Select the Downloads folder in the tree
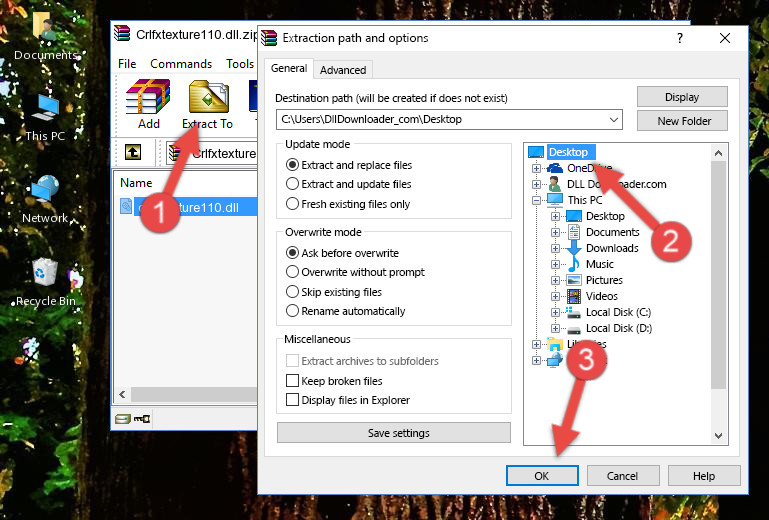Viewport: 769px width, 520px height. point(612,248)
